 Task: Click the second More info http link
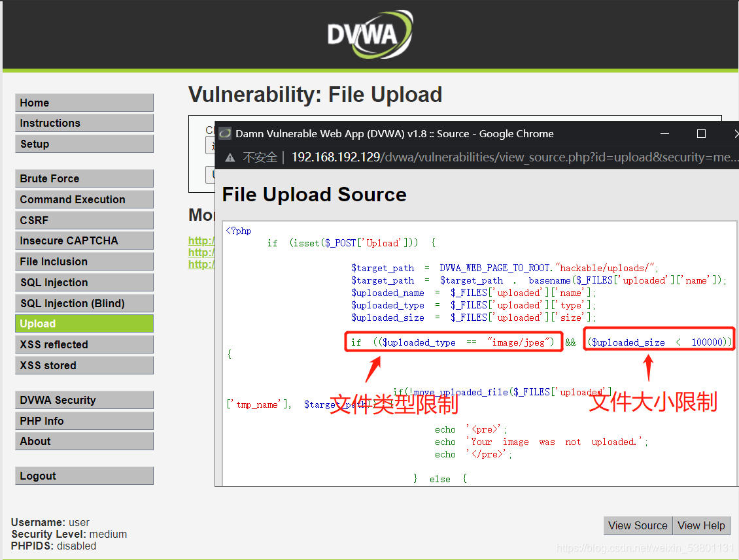click(x=201, y=252)
